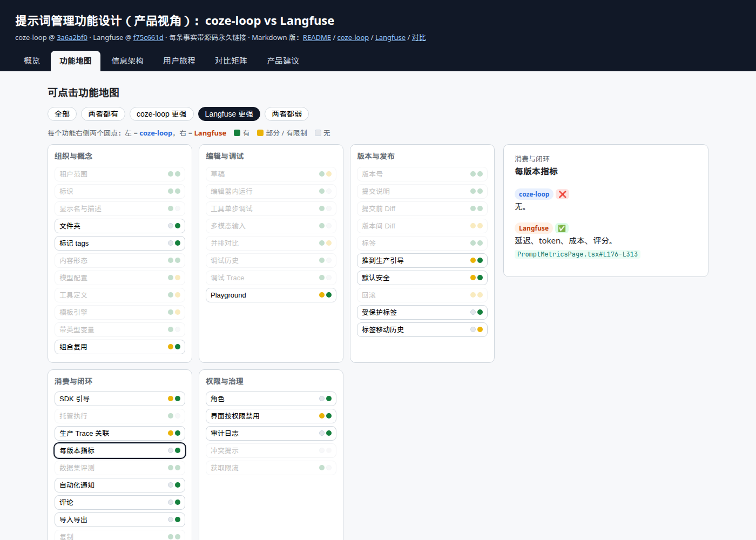This screenshot has height=540, width=756.
Task: Open the dimmed 托管执行 feature
Action: tap(120, 416)
